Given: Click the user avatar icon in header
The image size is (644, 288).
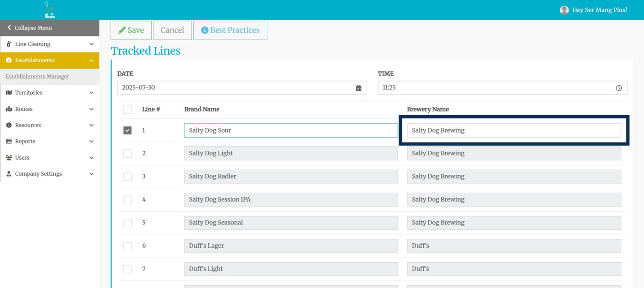Looking at the screenshot, I should pos(564,10).
